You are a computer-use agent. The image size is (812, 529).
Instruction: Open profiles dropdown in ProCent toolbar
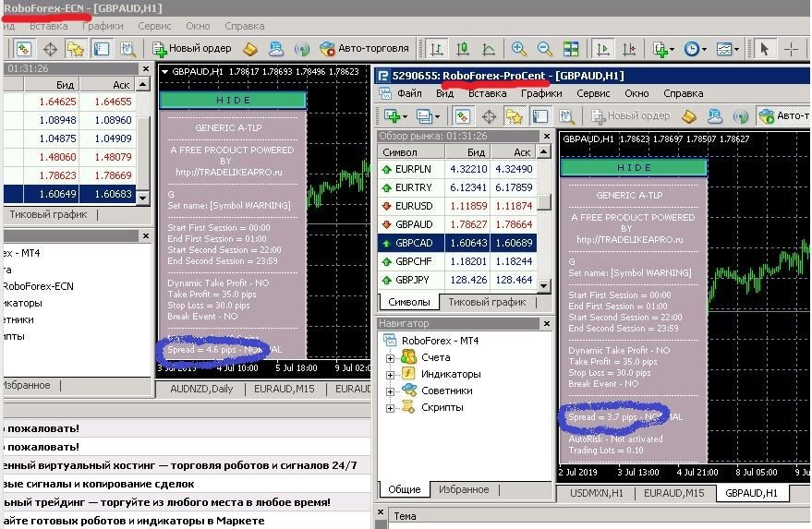tap(428, 116)
